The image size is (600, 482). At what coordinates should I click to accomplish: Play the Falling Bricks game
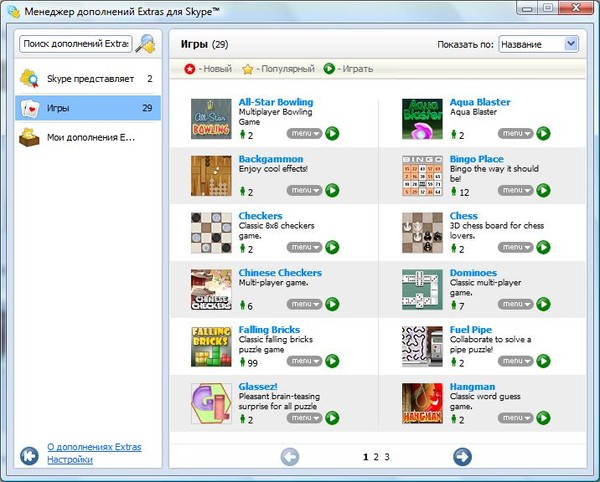332,361
